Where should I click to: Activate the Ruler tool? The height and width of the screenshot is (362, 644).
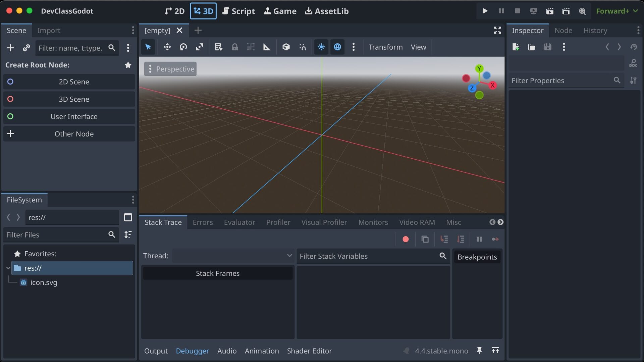[x=267, y=47]
